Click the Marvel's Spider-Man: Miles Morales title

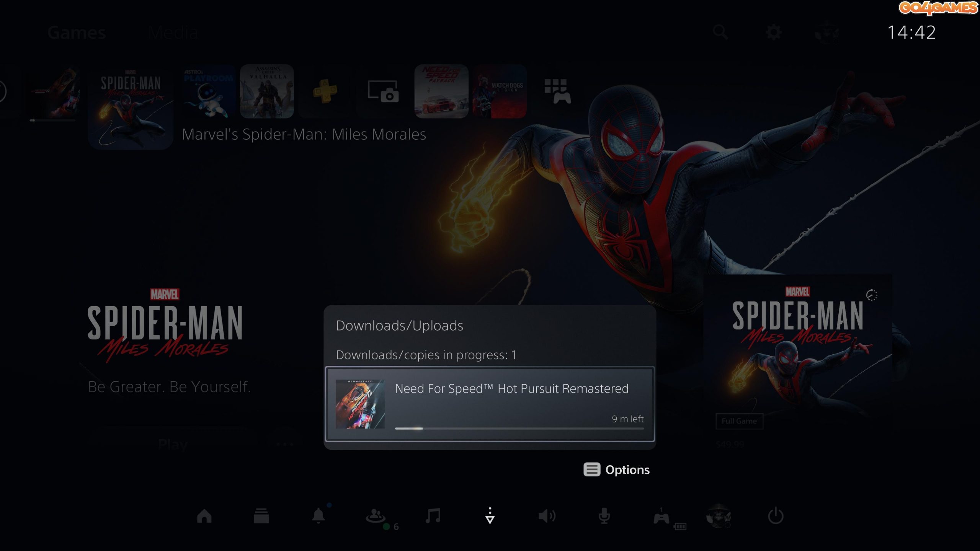(x=304, y=134)
